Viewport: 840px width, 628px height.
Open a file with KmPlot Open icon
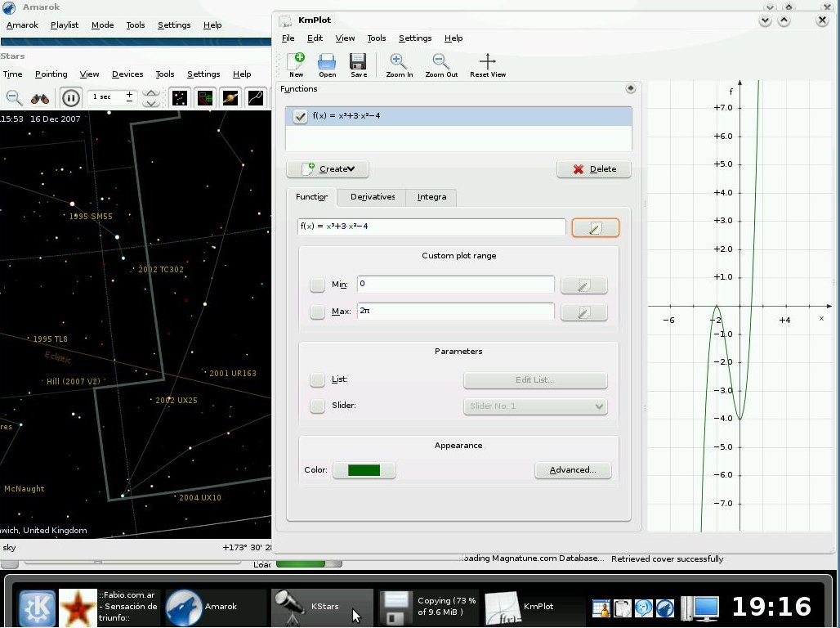(x=327, y=65)
